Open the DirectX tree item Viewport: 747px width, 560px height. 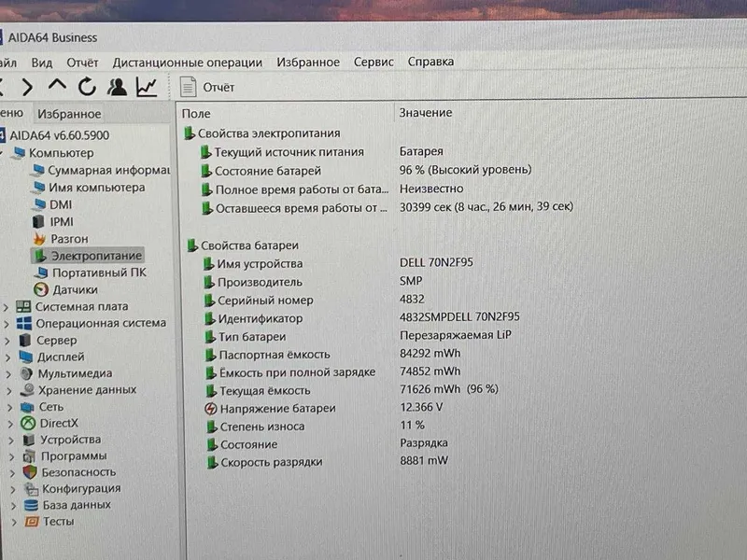(x=49, y=423)
